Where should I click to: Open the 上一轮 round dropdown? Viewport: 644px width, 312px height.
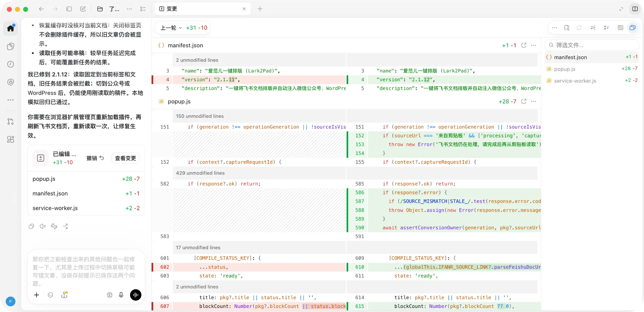[171, 28]
